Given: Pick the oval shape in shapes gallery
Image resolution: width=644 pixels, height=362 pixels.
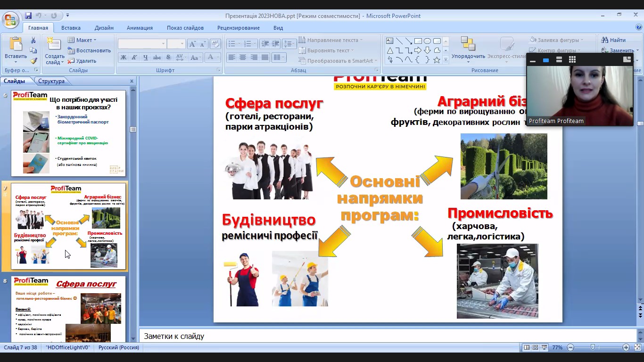Looking at the screenshot, I should coord(427,41).
